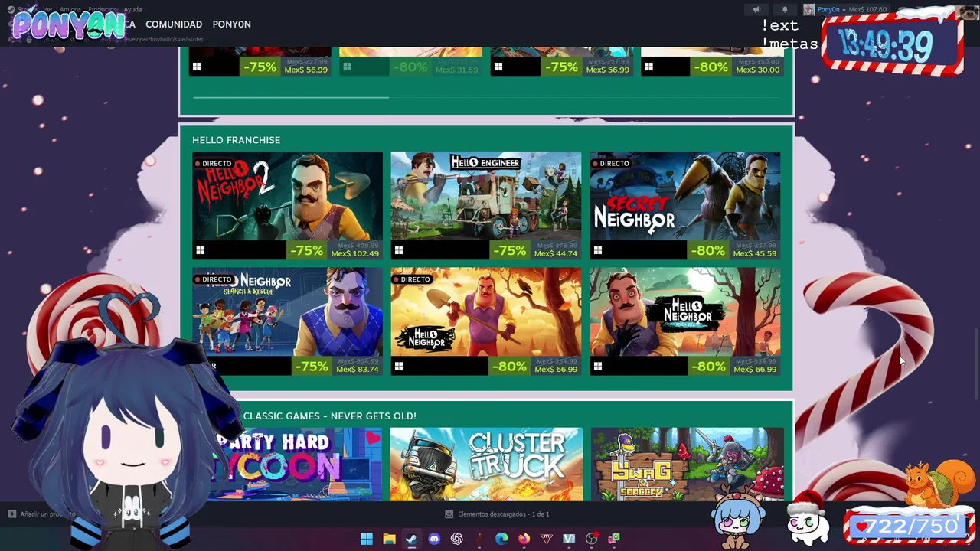Click the Mex$ 44.74 price
This screenshot has width=980, height=551.
pos(556,253)
